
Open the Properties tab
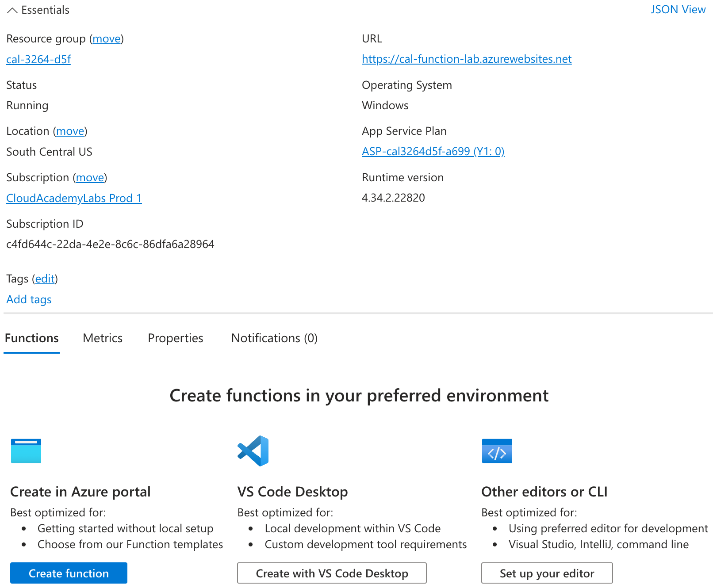[175, 338]
